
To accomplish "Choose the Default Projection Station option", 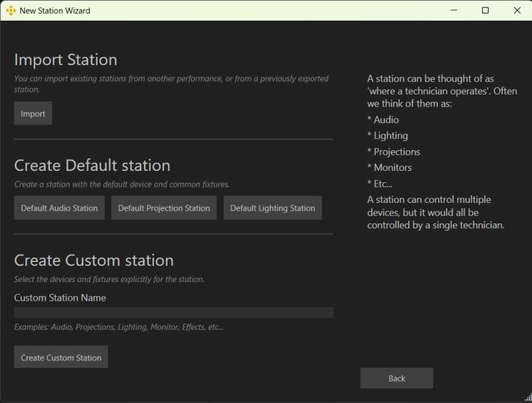I will click(x=164, y=207).
